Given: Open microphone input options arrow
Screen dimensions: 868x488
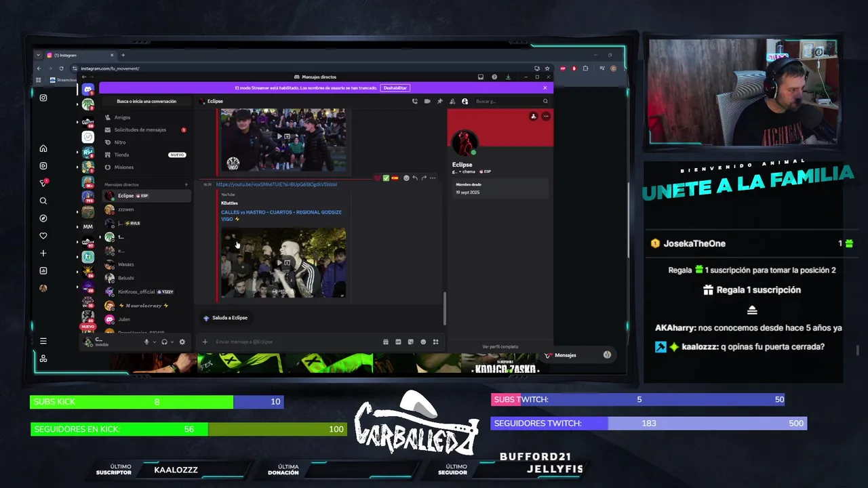Looking at the screenshot, I should tap(154, 342).
